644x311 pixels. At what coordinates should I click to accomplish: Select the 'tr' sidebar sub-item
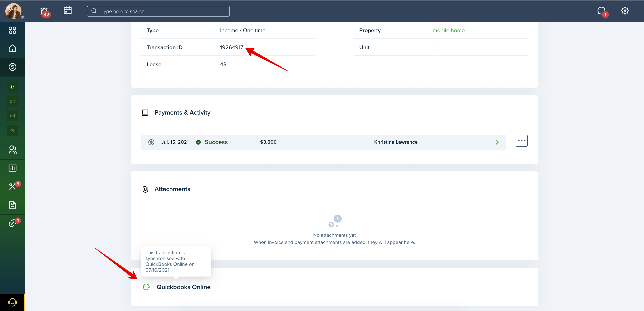(x=13, y=87)
